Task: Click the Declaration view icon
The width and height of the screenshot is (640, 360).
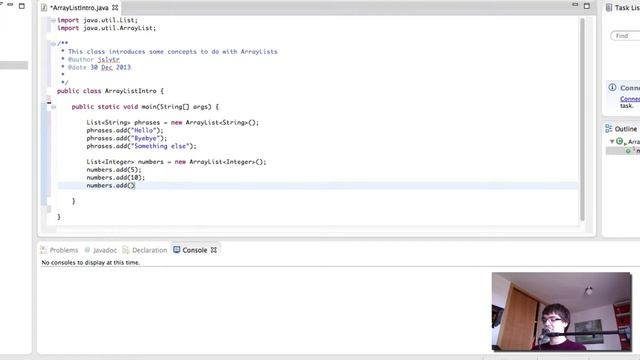Action: (x=126, y=250)
